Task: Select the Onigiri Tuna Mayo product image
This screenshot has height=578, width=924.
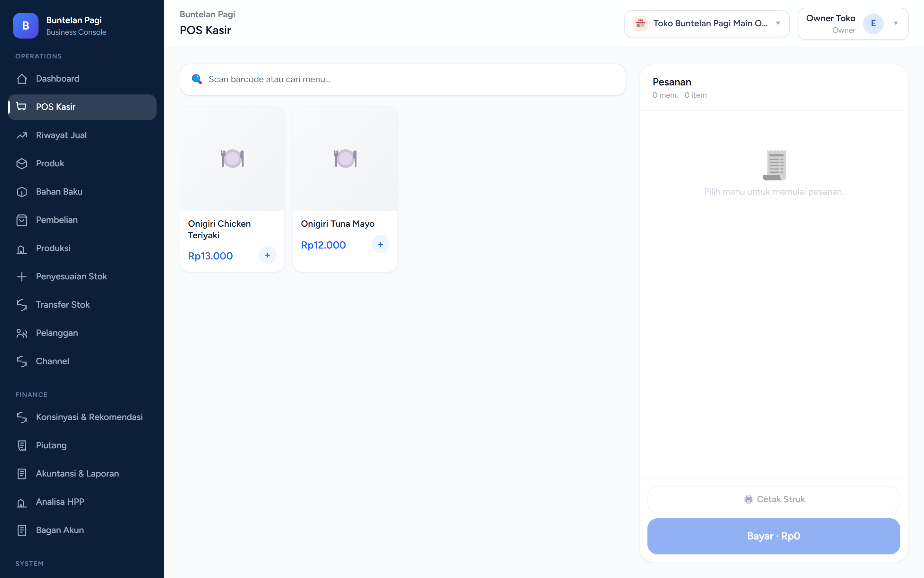Action: tap(345, 159)
